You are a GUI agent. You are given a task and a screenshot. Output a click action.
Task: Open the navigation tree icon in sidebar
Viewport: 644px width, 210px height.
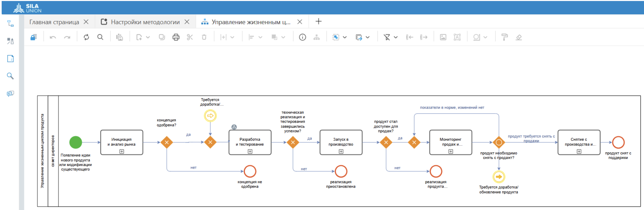pos(10,24)
